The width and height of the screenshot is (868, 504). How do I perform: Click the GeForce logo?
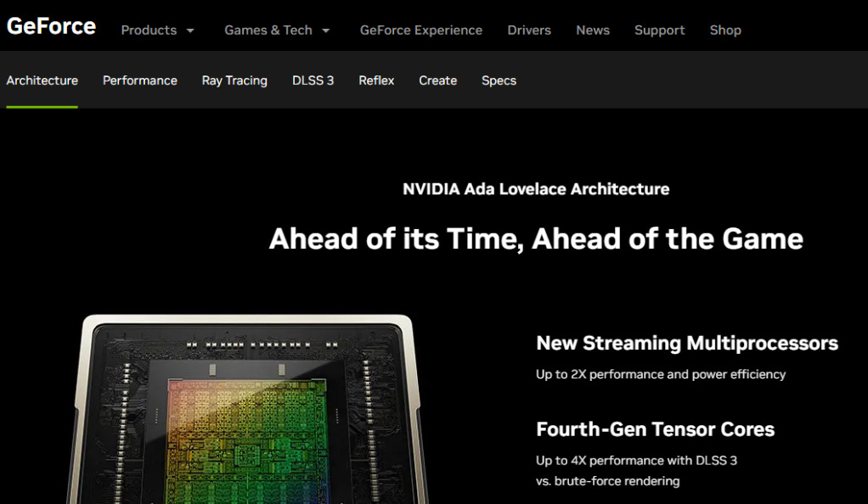(x=51, y=26)
